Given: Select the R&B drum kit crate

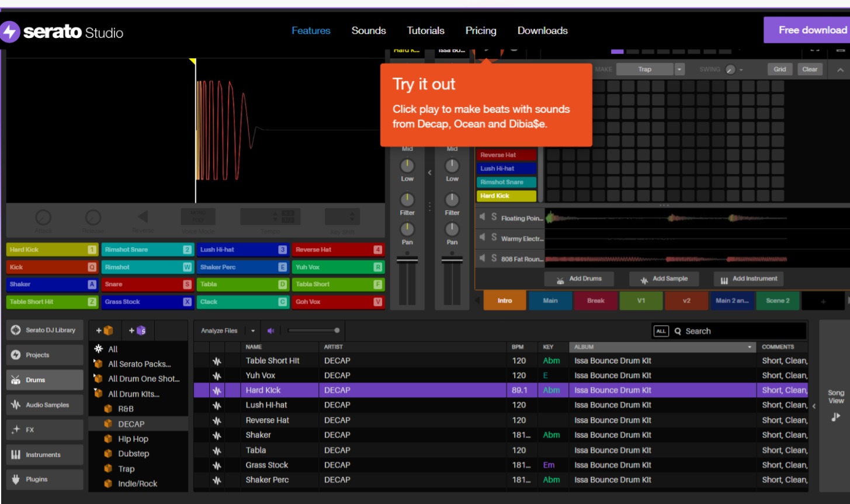Looking at the screenshot, I should [126, 409].
